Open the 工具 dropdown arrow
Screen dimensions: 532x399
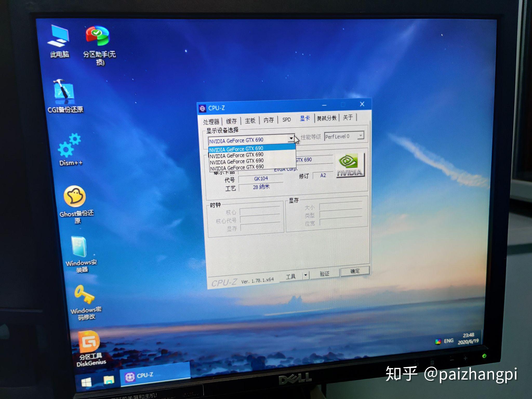coord(305,275)
